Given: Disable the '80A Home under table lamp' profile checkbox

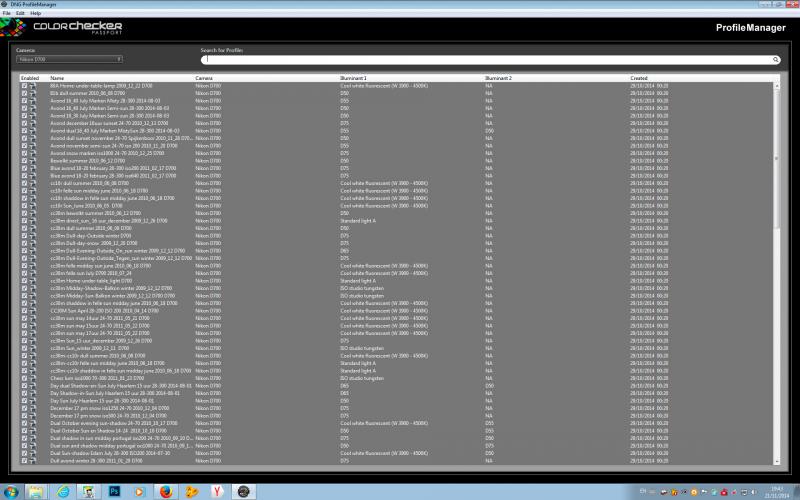Looking at the screenshot, I should [24, 86].
